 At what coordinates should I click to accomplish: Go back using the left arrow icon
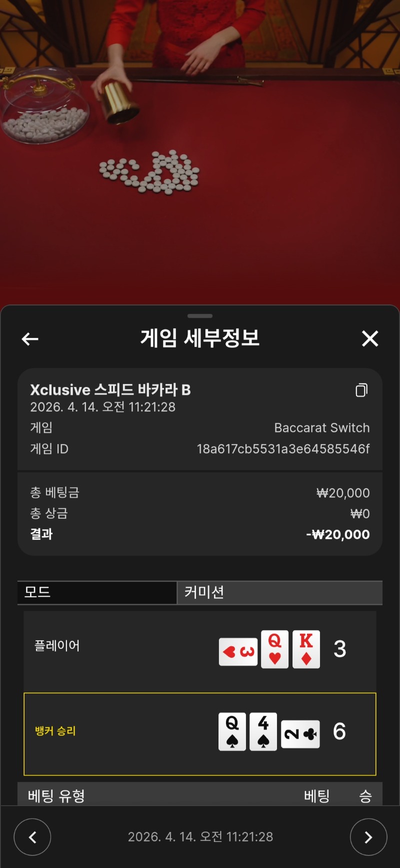click(30, 339)
